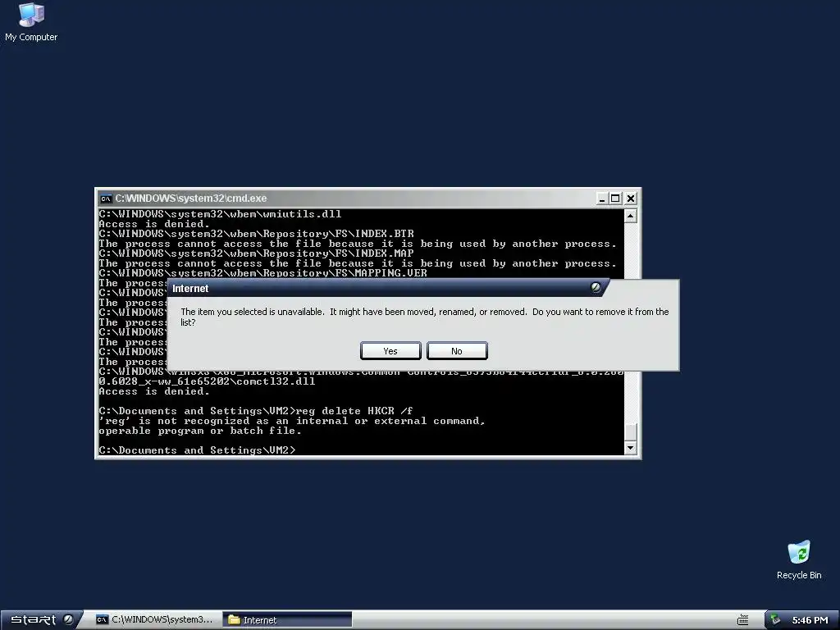Click the cmd.exe title bar icon
840x630 pixels.
click(106, 199)
